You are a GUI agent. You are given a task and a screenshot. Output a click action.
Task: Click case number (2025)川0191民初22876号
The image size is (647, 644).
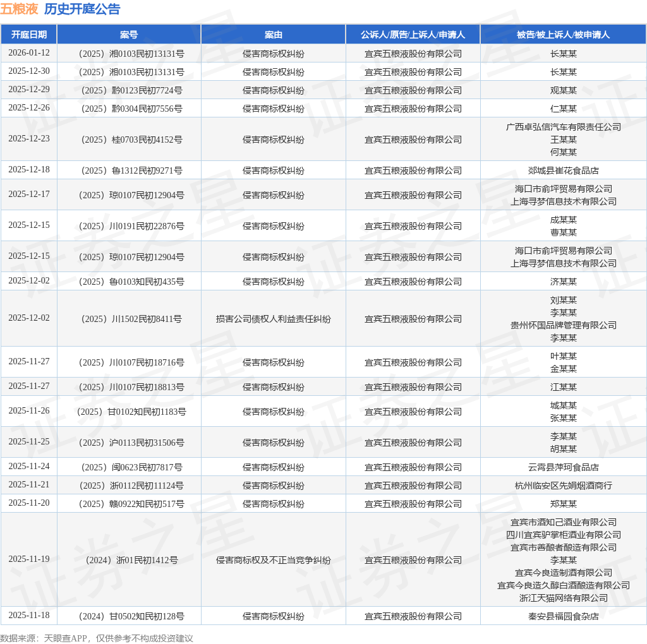tap(131, 227)
